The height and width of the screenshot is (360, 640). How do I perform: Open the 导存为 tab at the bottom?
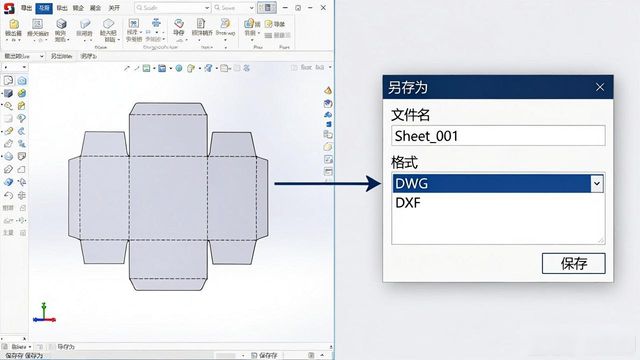pos(66,347)
